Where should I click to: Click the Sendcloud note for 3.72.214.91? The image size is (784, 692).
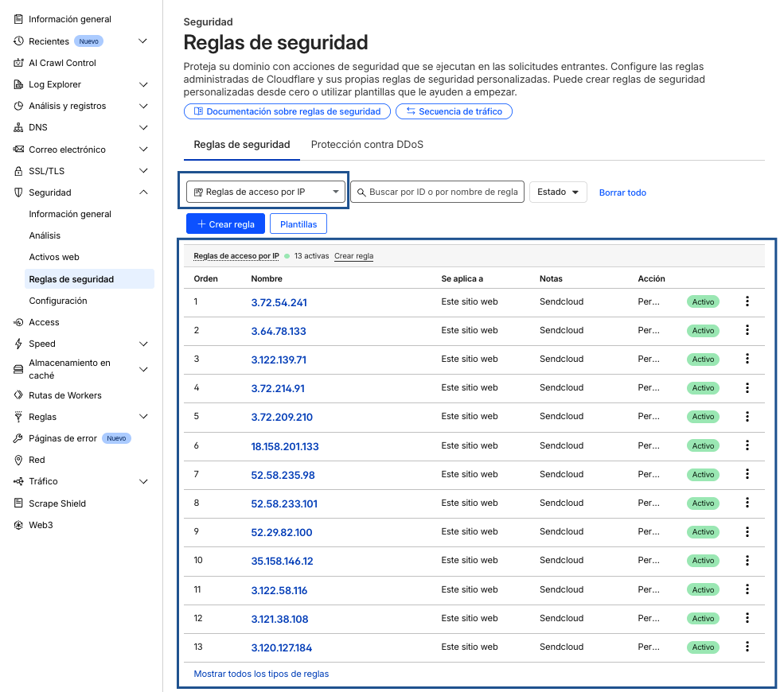(x=561, y=387)
